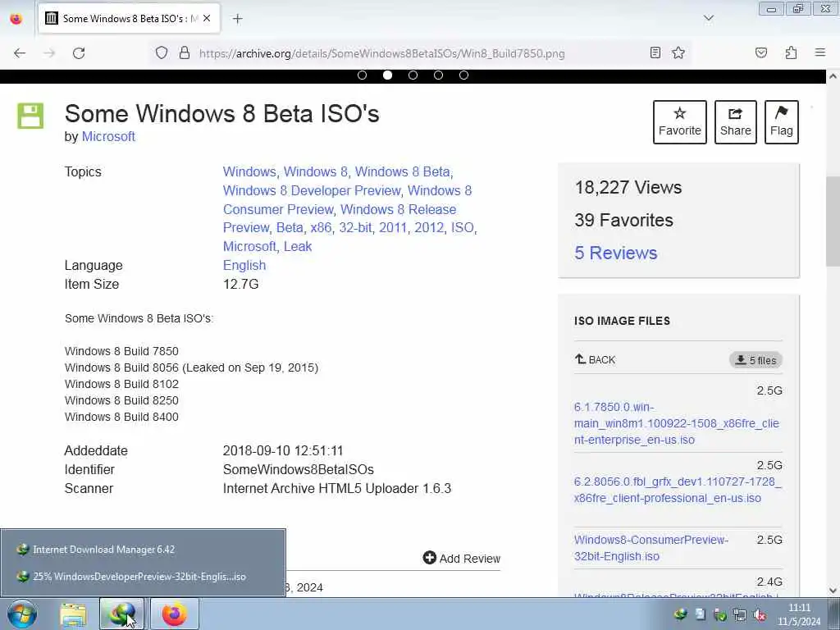This screenshot has height=630, width=840.
Task: Click the Flag button
Action: (x=782, y=122)
